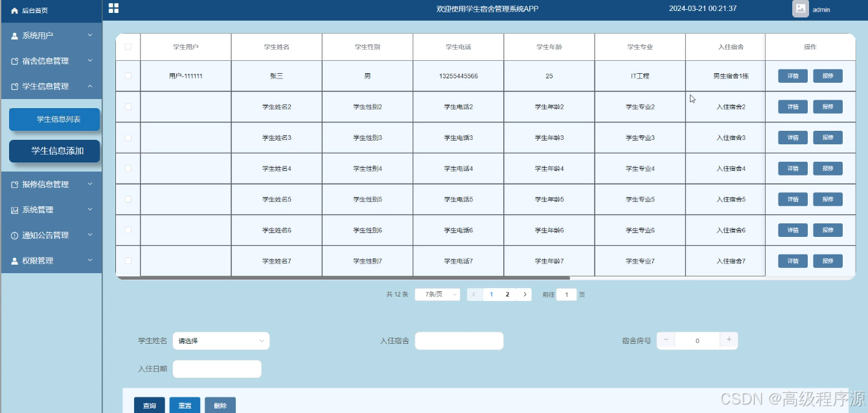
Task: Click the table's horizontal scrollbar
Action: click(x=343, y=278)
